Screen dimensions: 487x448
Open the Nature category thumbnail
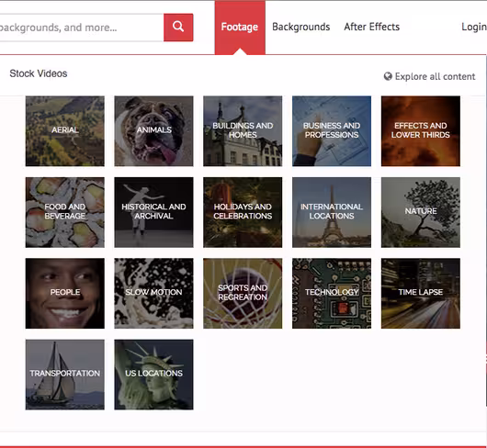click(x=421, y=212)
